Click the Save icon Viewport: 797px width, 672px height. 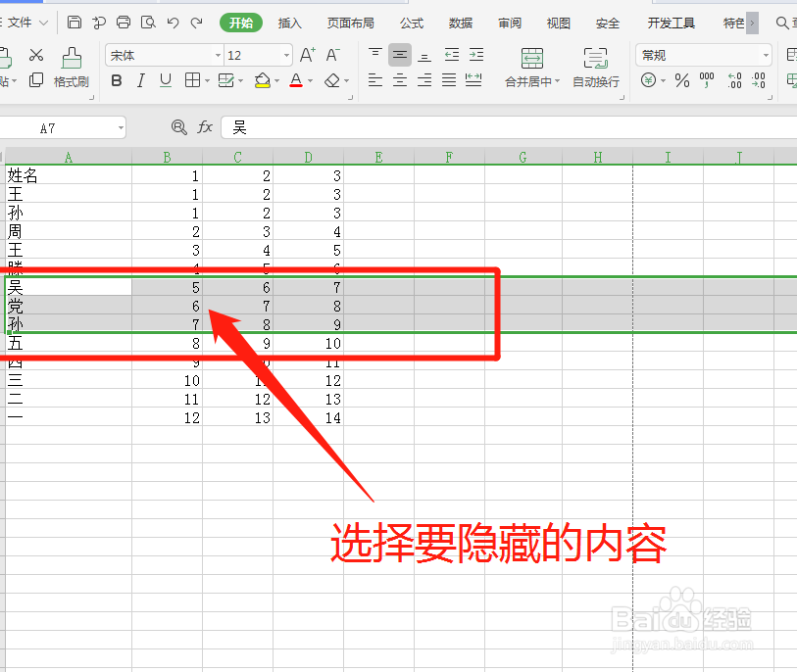pyautogui.click(x=75, y=22)
